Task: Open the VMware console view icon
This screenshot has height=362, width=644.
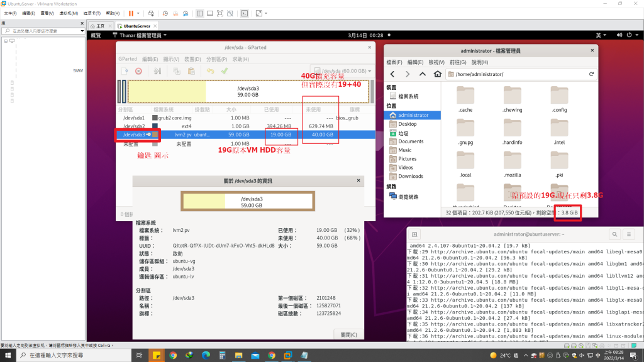Action: pyautogui.click(x=245, y=14)
